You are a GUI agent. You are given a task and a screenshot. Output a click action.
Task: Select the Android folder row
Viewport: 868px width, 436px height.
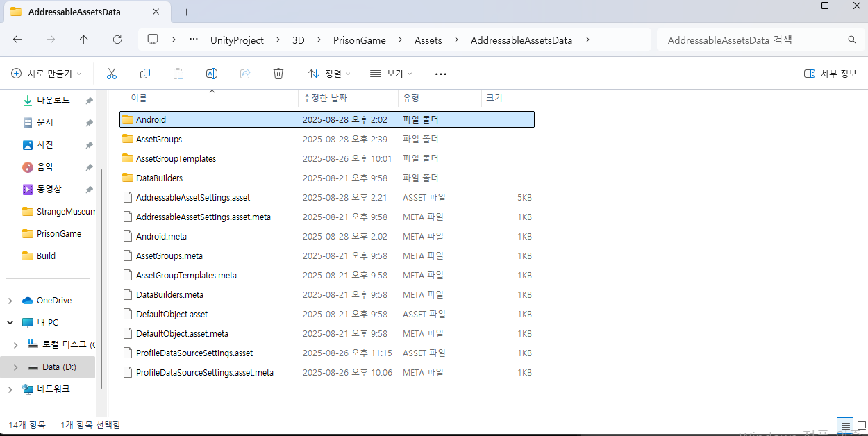[x=327, y=119]
